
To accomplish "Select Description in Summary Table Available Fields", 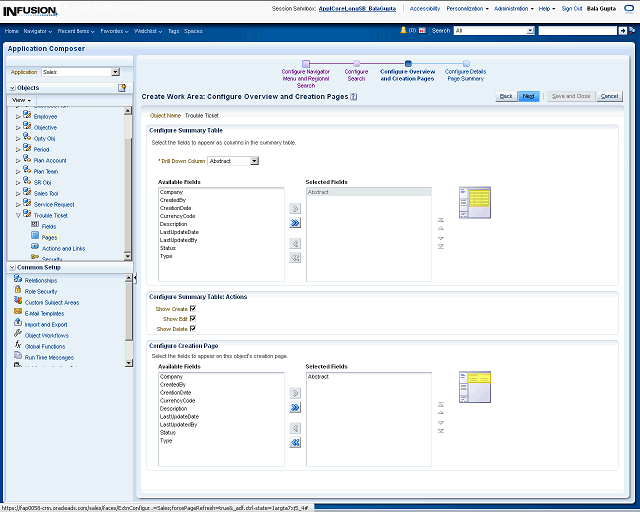I will 173,224.
